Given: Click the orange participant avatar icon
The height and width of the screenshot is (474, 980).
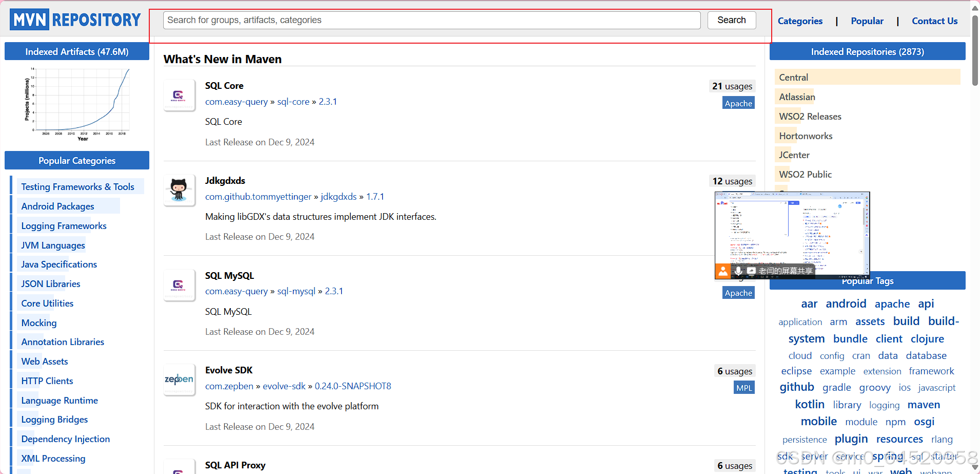Looking at the screenshot, I should (723, 271).
